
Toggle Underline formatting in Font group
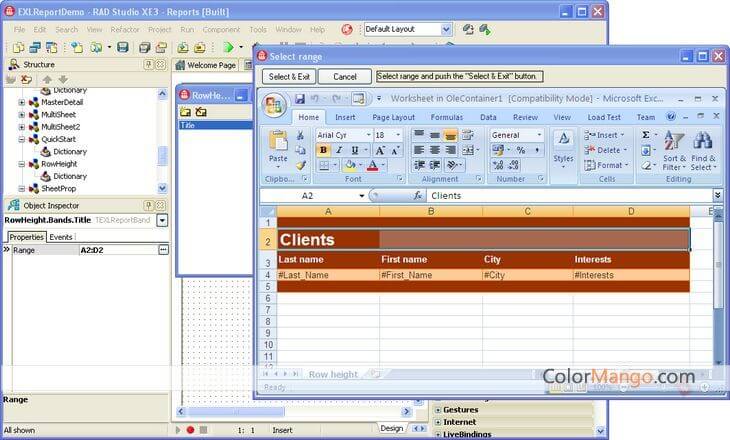pyautogui.click(x=355, y=150)
